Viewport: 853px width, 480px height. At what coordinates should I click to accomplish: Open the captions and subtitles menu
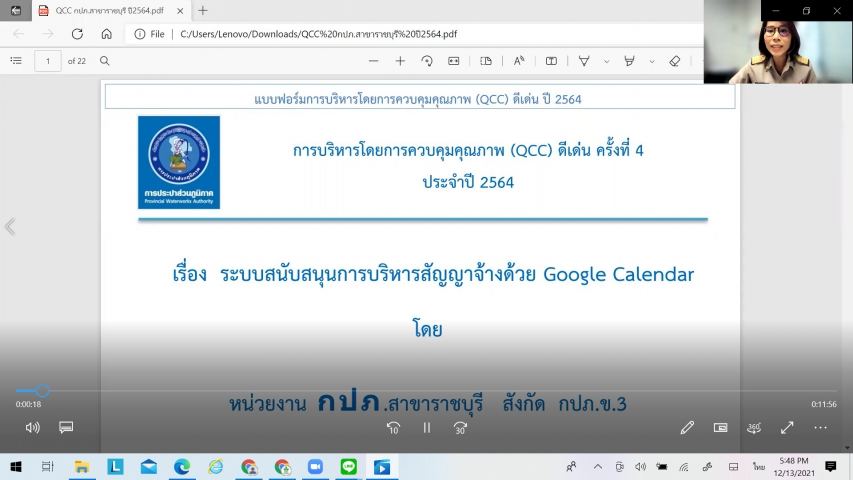point(66,427)
